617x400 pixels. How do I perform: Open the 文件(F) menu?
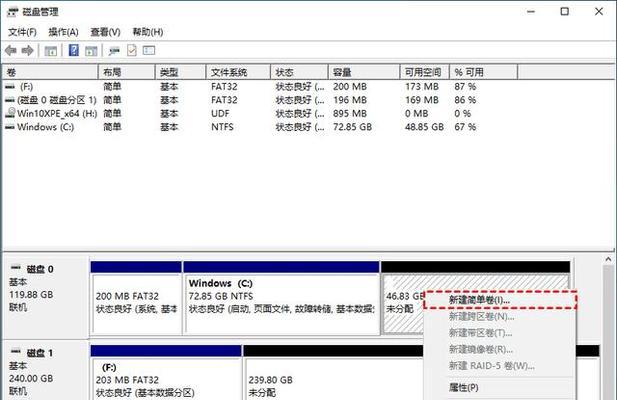coord(22,32)
